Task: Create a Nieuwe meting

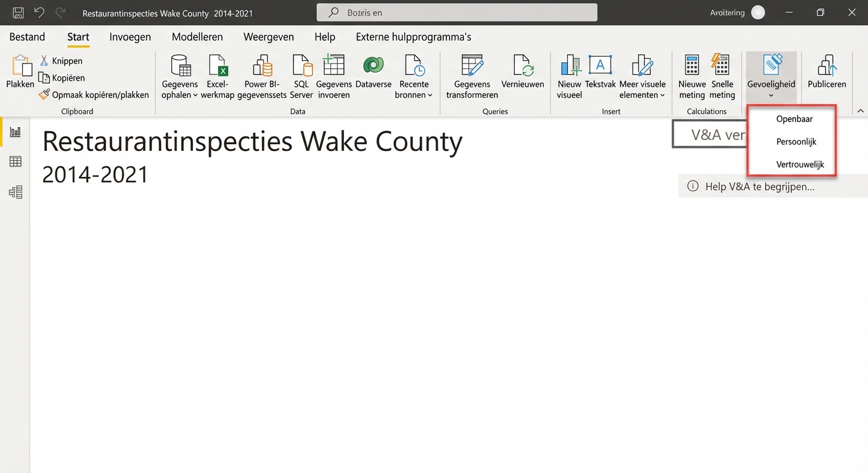Action: point(691,75)
